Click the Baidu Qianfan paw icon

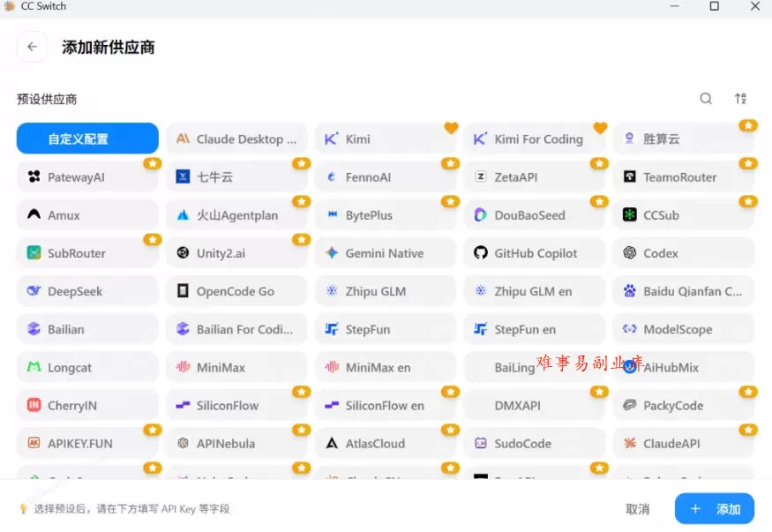point(630,291)
